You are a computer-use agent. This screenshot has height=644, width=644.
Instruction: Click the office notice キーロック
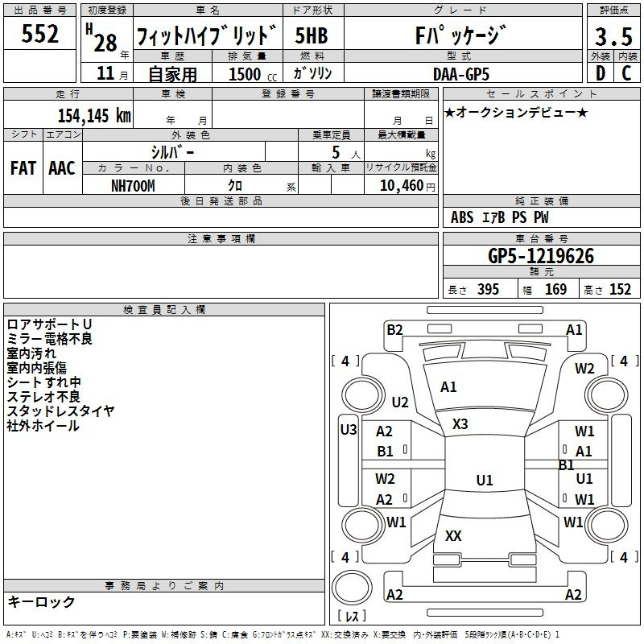click(x=41, y=601)
